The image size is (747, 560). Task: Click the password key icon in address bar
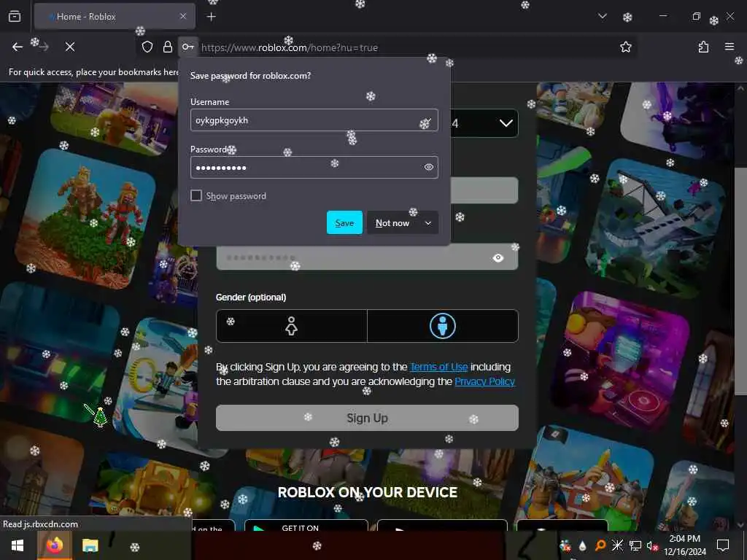tap(188, 47)
